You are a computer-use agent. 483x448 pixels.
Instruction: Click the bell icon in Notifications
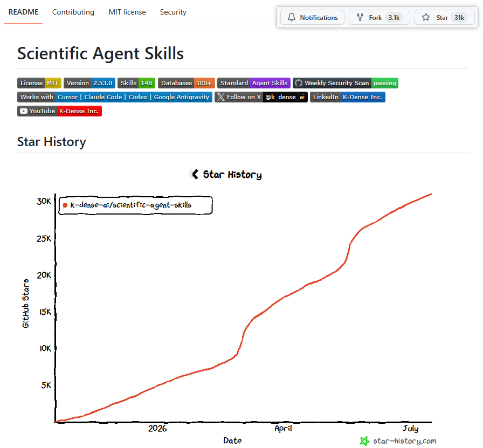pyautogui.click(x=292, y=17)
